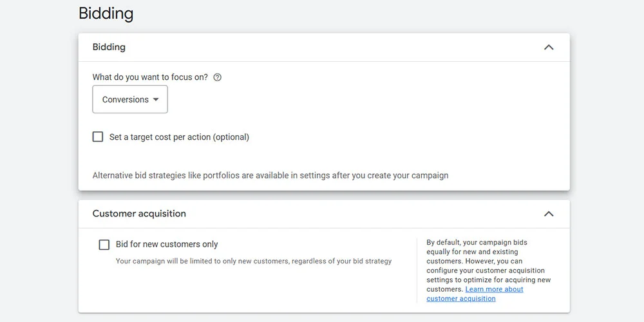Click the word 'Conversions' in the dropdown
This screenshot has width=644, height=322.
(125, 100)
